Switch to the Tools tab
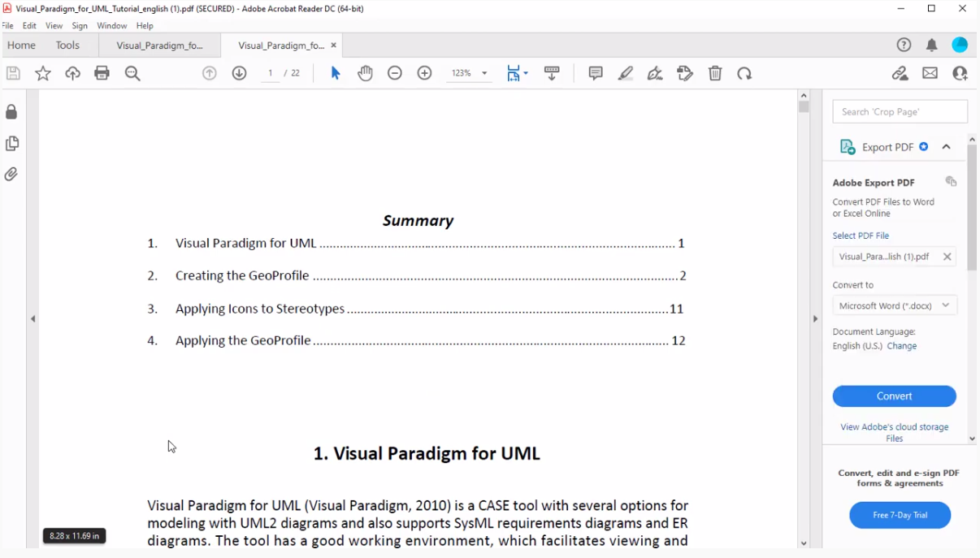The width and height of the screenshot is (980, 558). click(67, 45)
